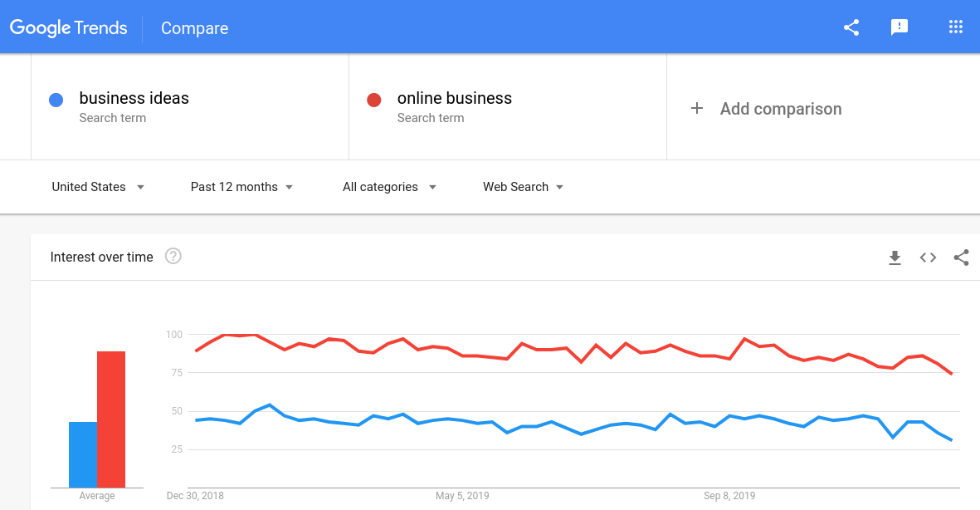The height and width of the screenshot is (510, 980).
Task: Open the send feedback dialog
Action: pyautogui.click(x=900, y=27)
